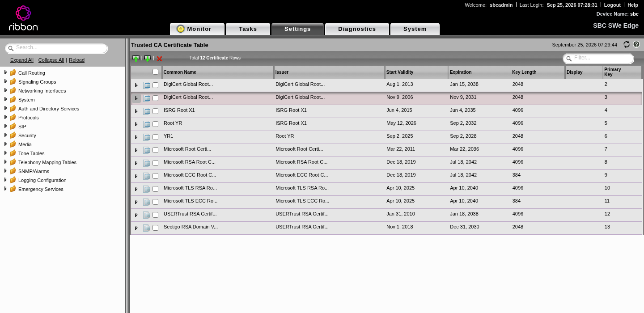Viewport: 644px width, 313px height.
Task: Click the Tone Tables folder icon
Action: tap(13, 153)
